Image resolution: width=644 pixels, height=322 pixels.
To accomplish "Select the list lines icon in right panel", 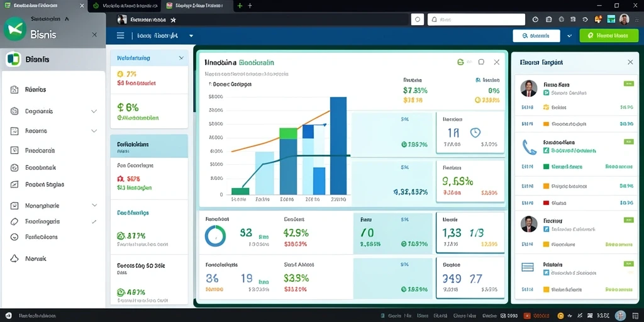I will [528, 267].
